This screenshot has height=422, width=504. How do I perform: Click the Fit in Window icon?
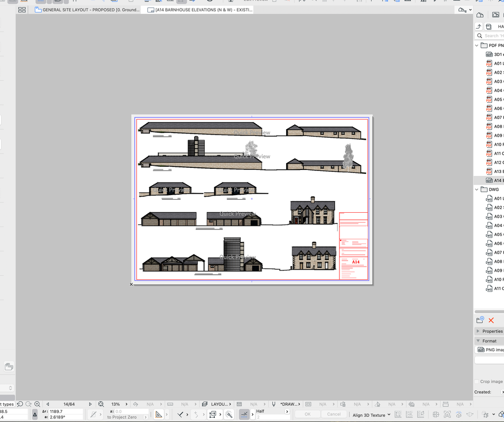click(101, 404)
